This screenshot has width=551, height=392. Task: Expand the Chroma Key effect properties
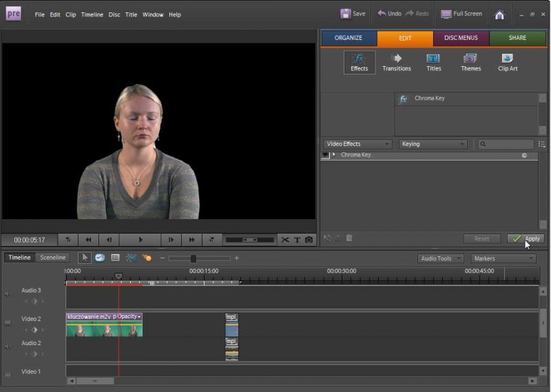tap(334, 155)
